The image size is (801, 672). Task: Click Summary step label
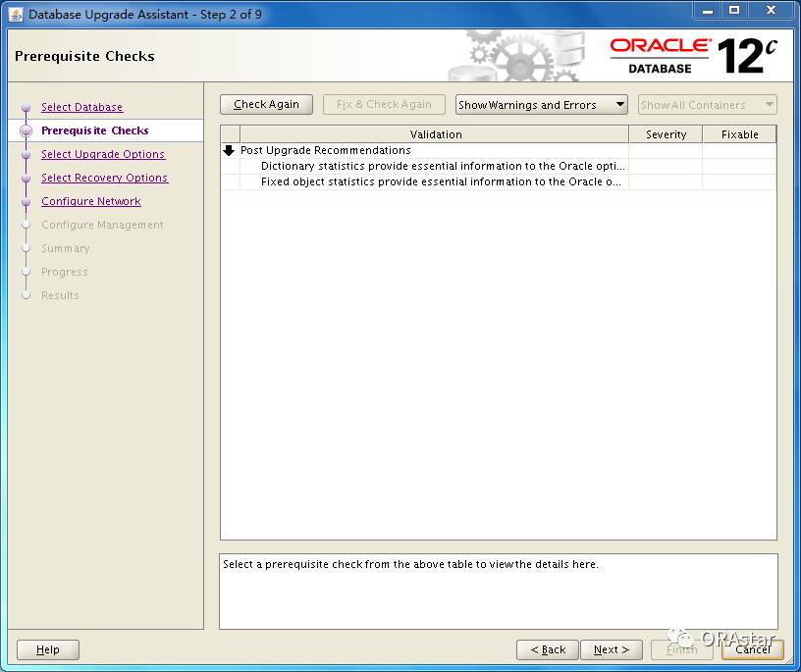click(x=66, y=248)
